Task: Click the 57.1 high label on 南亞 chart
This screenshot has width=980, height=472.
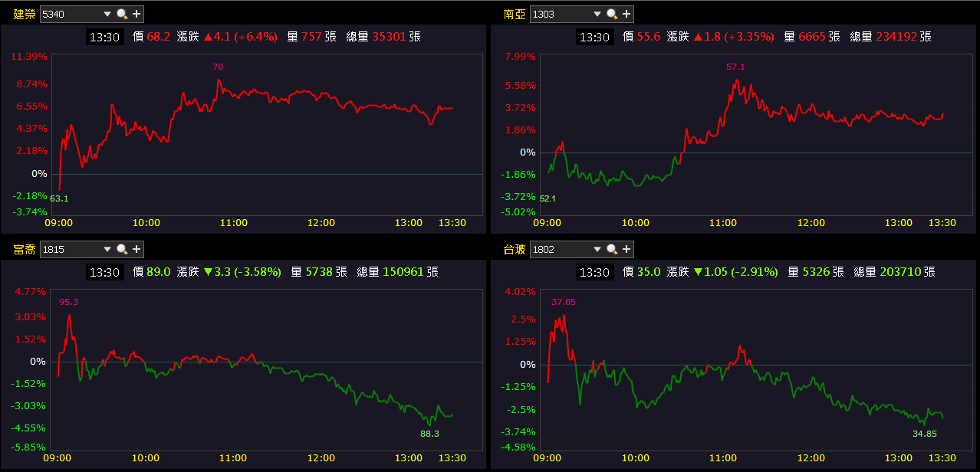Action: point(736,67)
